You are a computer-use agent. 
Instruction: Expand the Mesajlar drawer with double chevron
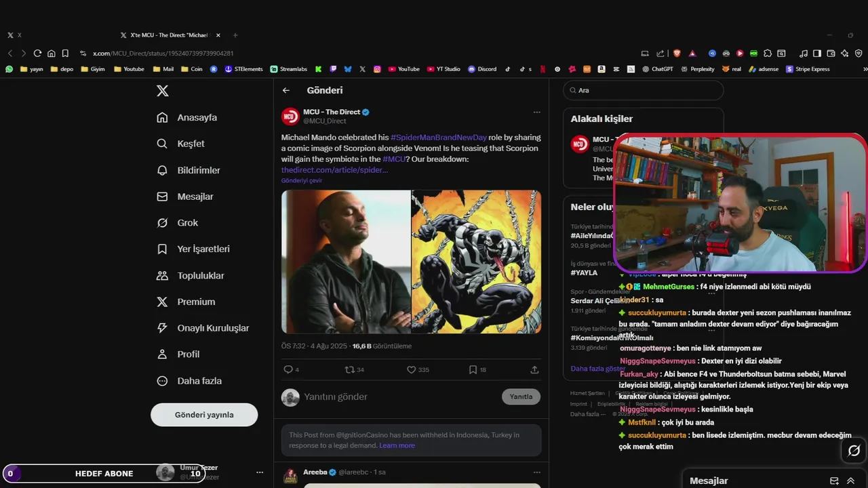pyautogui.click(x=850, y=481)
